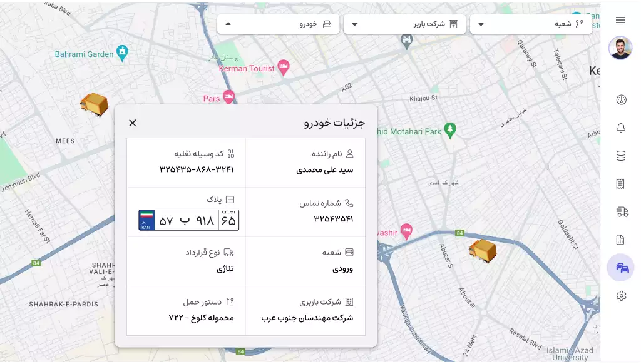Click the truck marker near MEES
The image size is (641, 364).
95,104
